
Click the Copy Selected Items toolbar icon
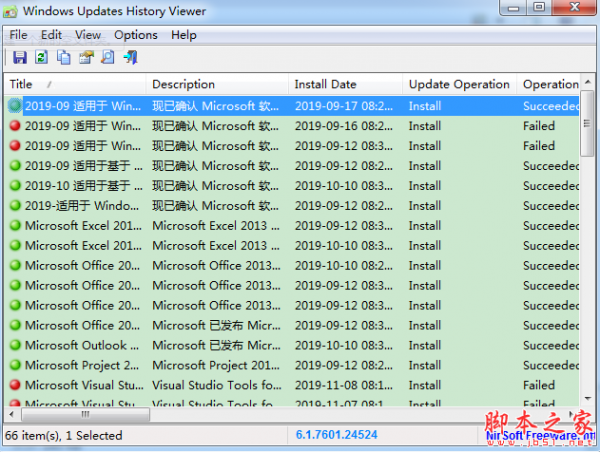click(x=64, y=57)
